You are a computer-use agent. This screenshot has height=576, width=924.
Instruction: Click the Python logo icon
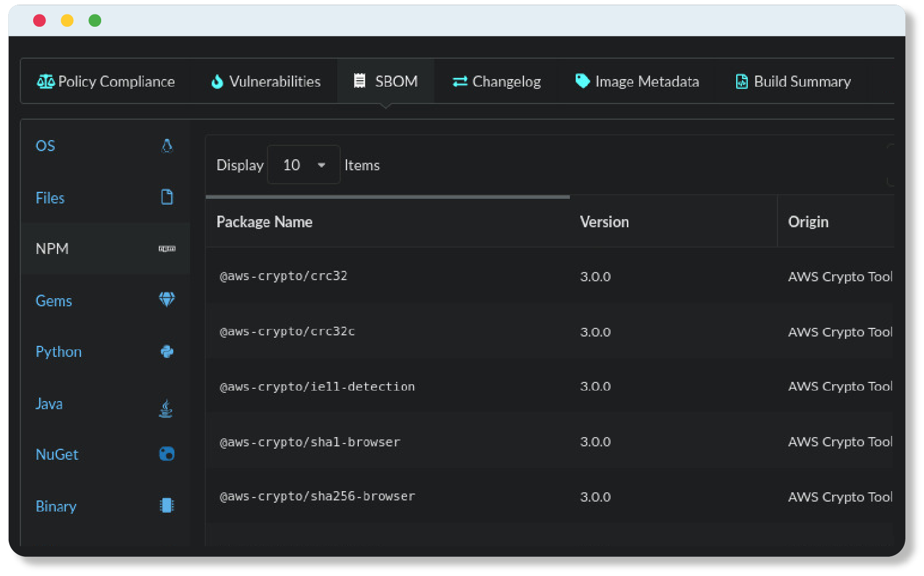167,352
